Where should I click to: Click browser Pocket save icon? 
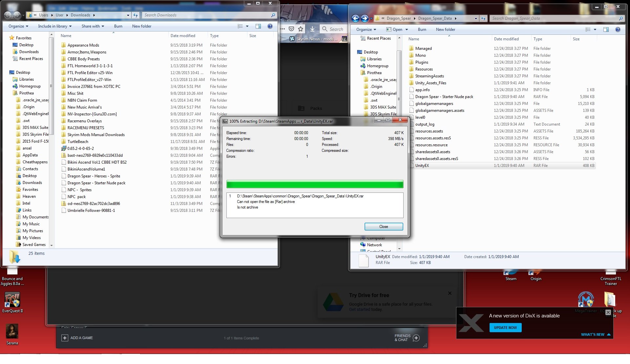(x=291, y=29)
